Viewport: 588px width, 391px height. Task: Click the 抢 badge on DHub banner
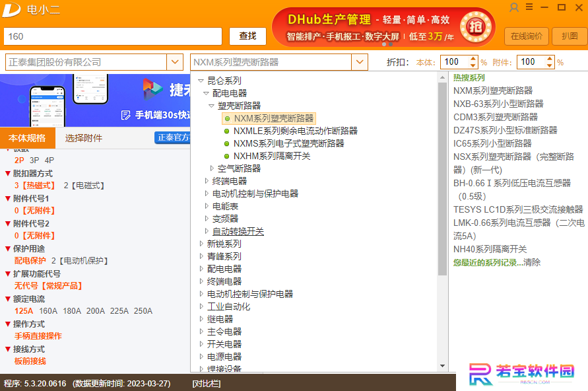coord(476,27)
